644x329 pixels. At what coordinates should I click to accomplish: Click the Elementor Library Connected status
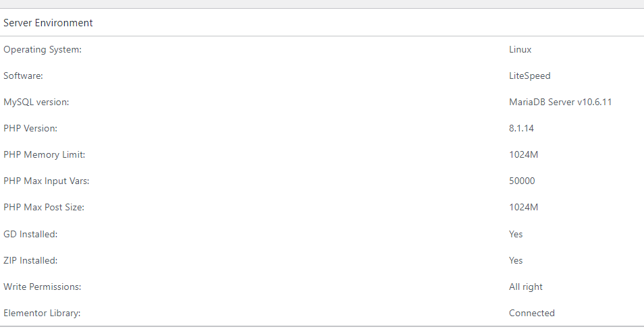click(x=532, y=313)
